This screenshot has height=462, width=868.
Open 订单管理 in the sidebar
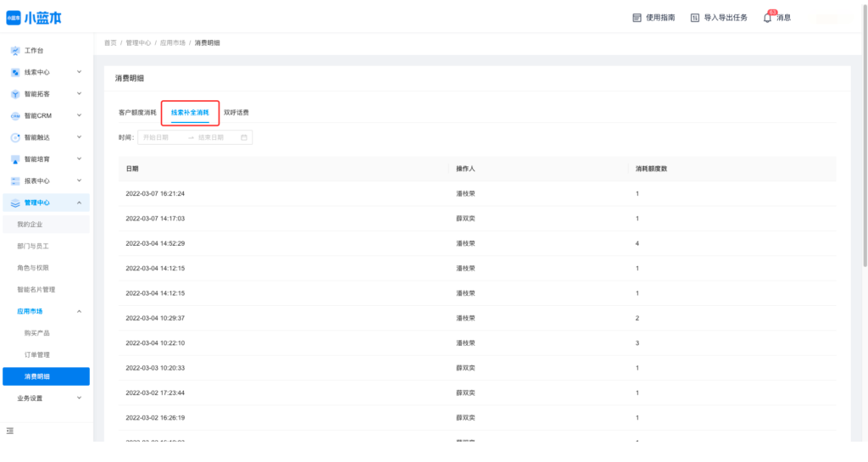click(37, 354)
